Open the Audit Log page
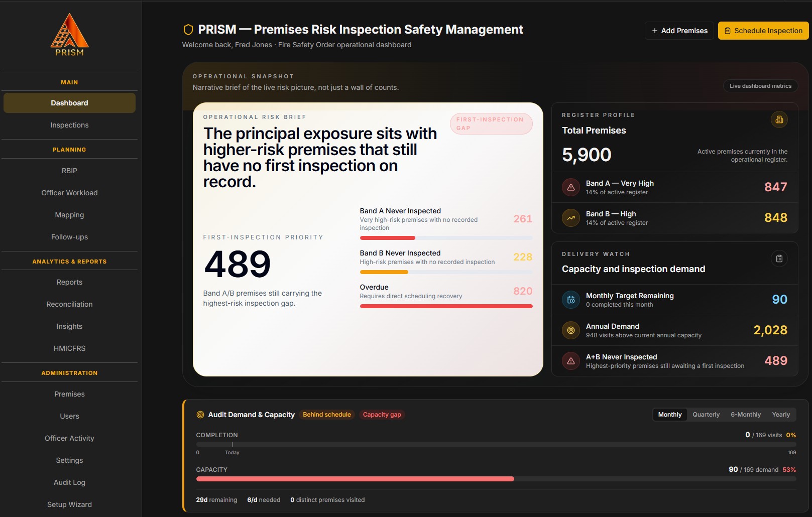 (x=69, y=482)
